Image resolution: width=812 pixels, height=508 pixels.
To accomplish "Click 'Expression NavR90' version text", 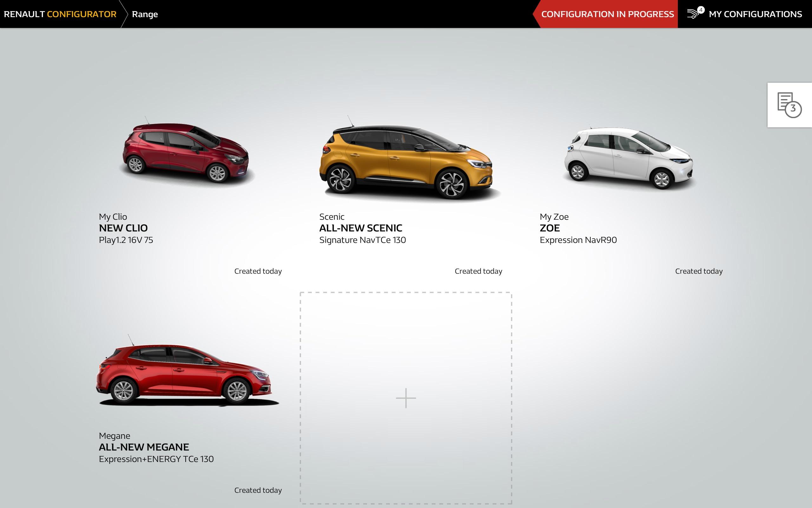I will click(x=578, y=240).
